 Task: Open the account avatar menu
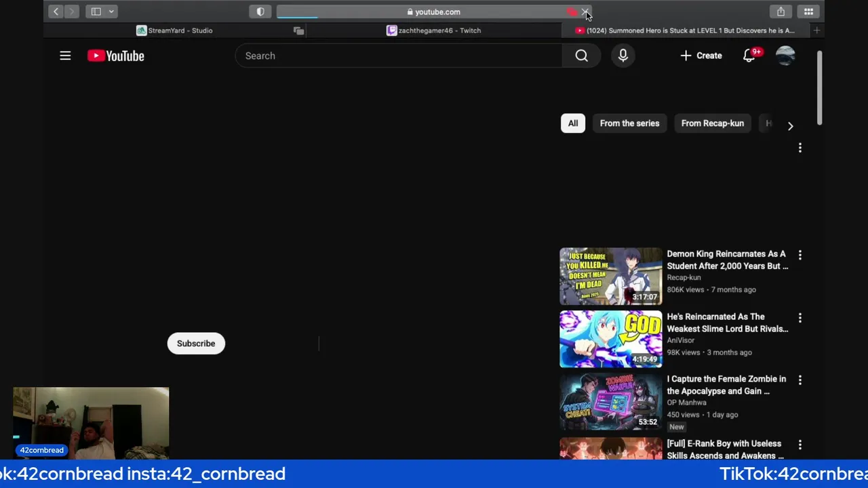tap(785, 56)
